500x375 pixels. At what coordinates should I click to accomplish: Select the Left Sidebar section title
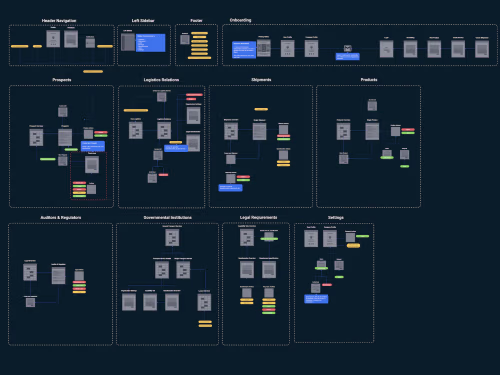coord(143,21)
